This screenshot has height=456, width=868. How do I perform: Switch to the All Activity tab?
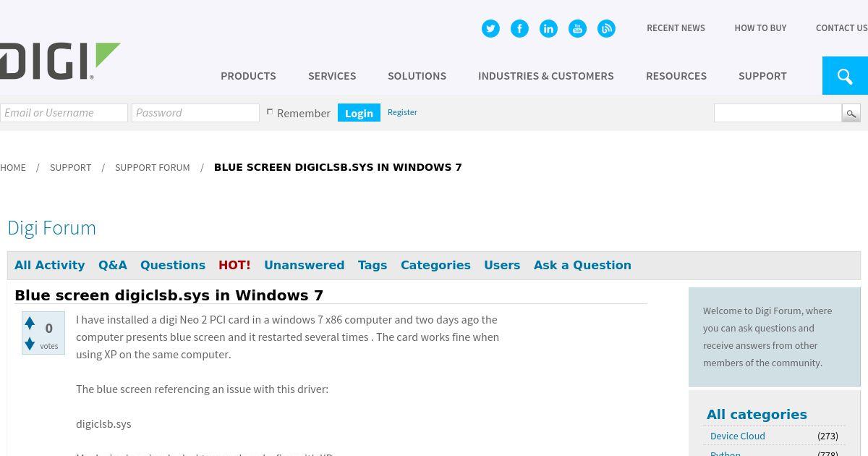(49, 265)
